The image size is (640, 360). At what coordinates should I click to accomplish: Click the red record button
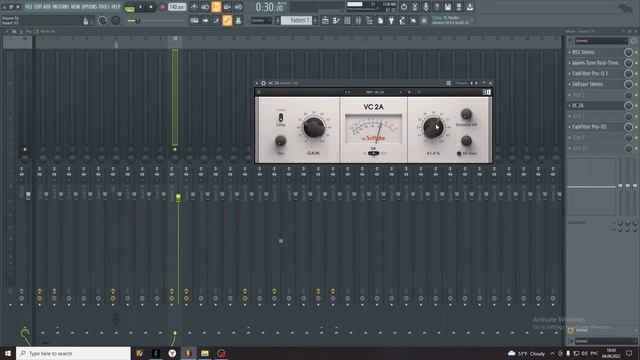162,7
